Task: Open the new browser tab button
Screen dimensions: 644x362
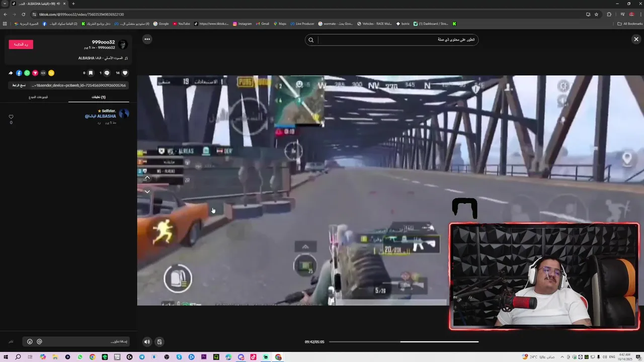Action: click(x=73, y=4)
